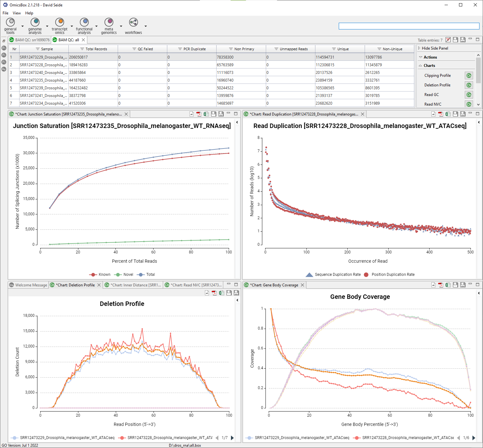Expand the general tools dropdown arrow
This screenshot has height=448, width=483.
click(x=22, y=26)
